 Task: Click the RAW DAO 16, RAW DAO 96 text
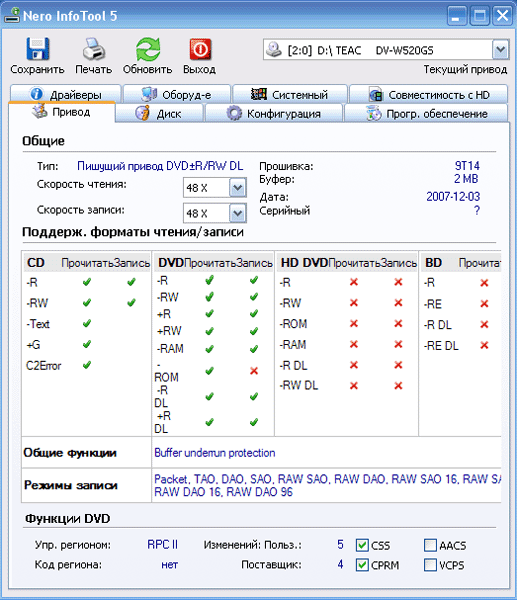pos(223,492)
